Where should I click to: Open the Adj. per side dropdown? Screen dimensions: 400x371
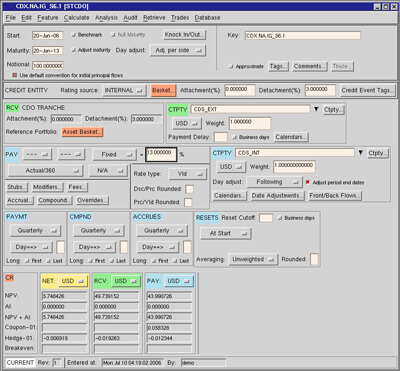pyautogui.click(x=178, y=50)
